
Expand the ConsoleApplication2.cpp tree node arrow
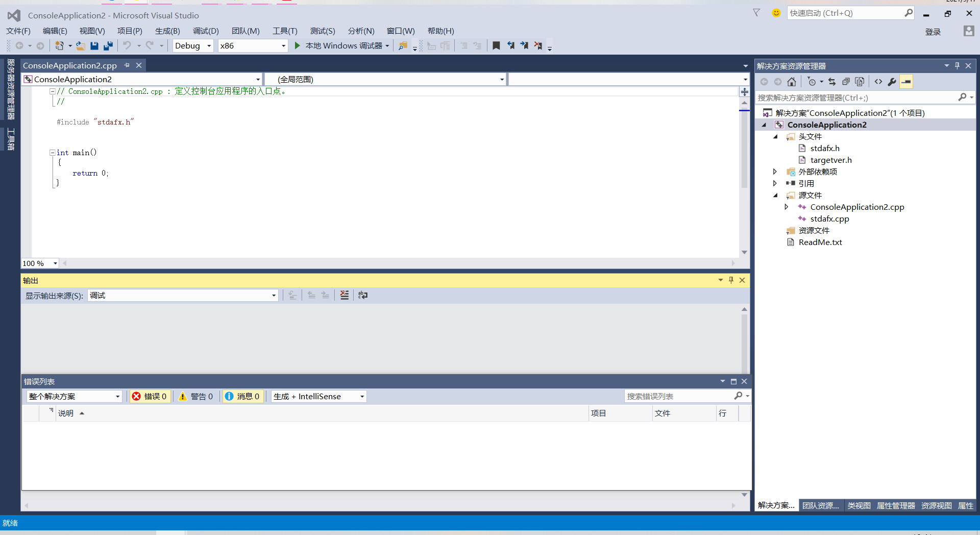787,207
